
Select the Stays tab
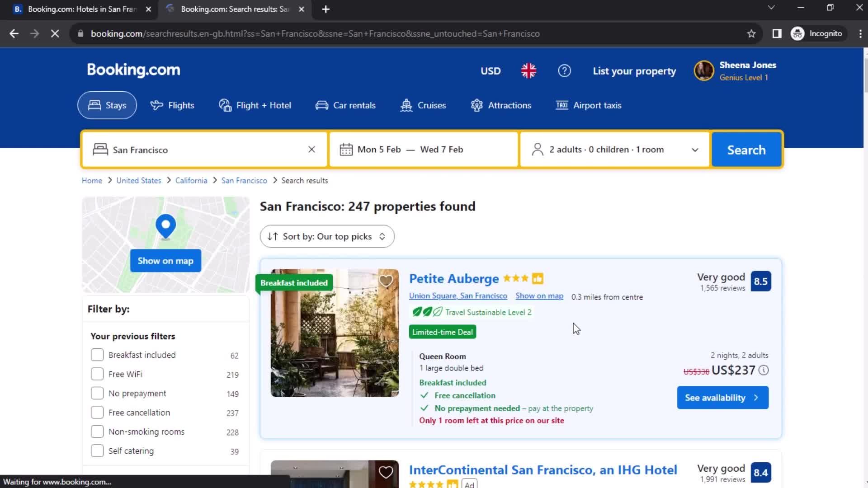point(107,105)
